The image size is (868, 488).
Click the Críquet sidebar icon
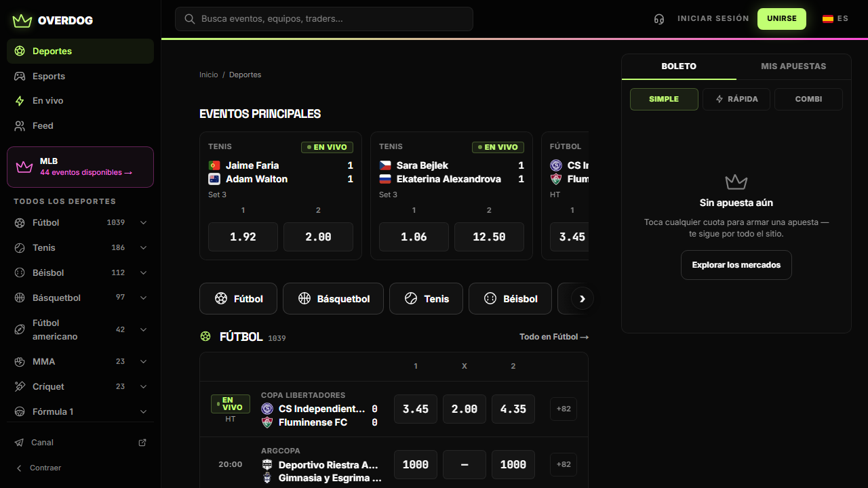pos(20,387)
